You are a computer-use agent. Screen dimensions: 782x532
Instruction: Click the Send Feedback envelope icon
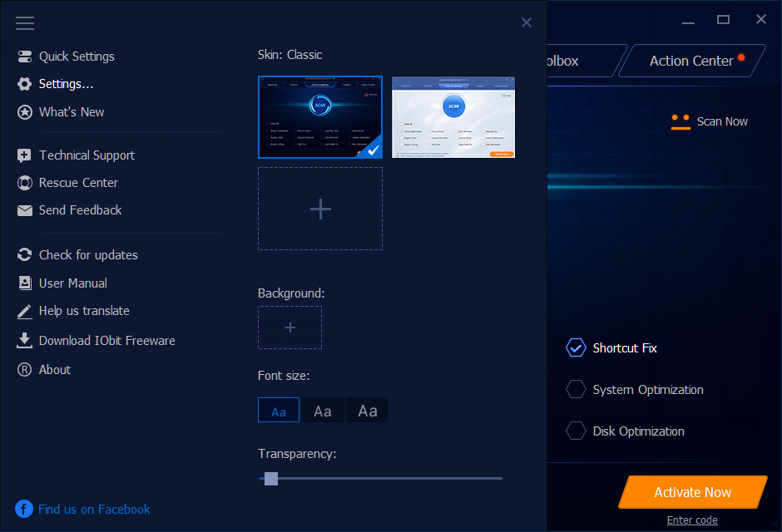click(24, 210)
